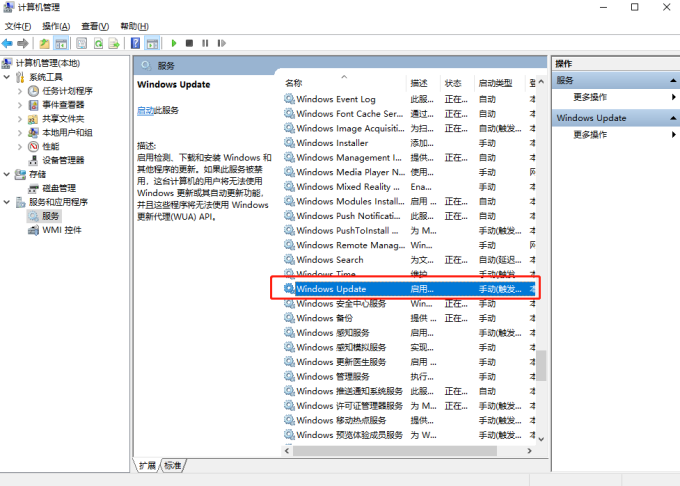Viewport: 680px width, 486px height.
Task: Select Windows 安全中心服务 row
Action: 409,304
